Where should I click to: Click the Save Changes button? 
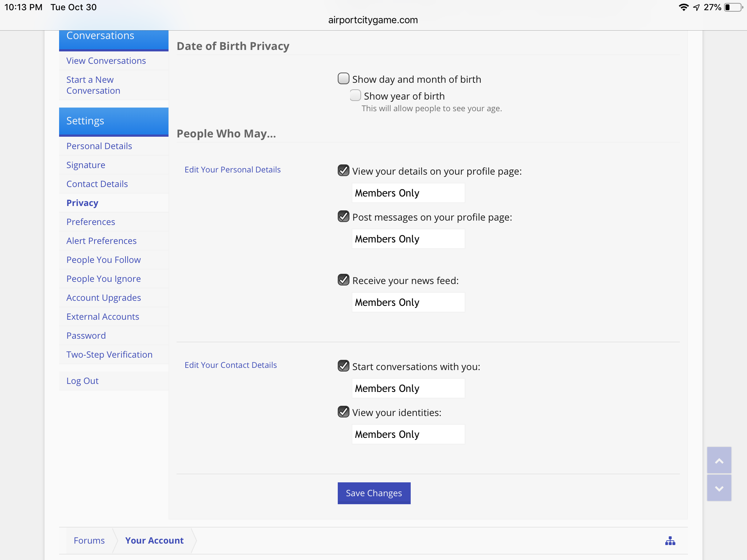click(x=374, y=493)
